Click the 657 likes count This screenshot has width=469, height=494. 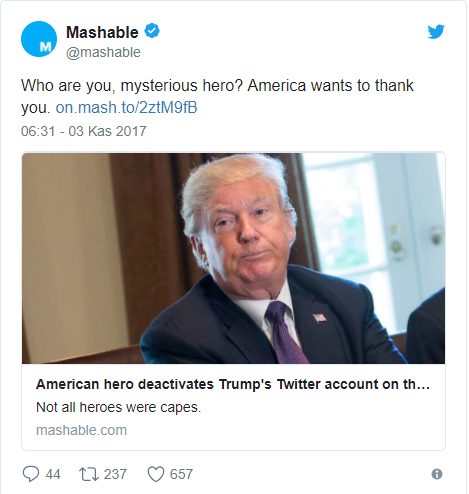click(x=181, y=474)
